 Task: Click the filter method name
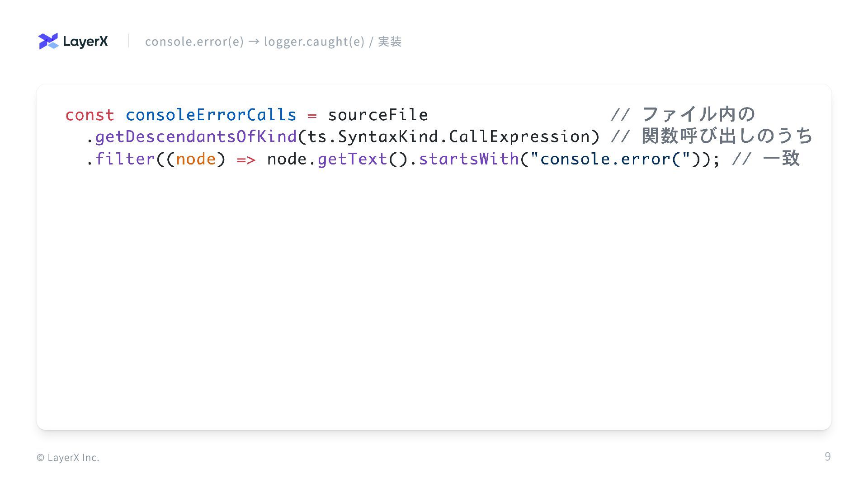pos(125,159)
